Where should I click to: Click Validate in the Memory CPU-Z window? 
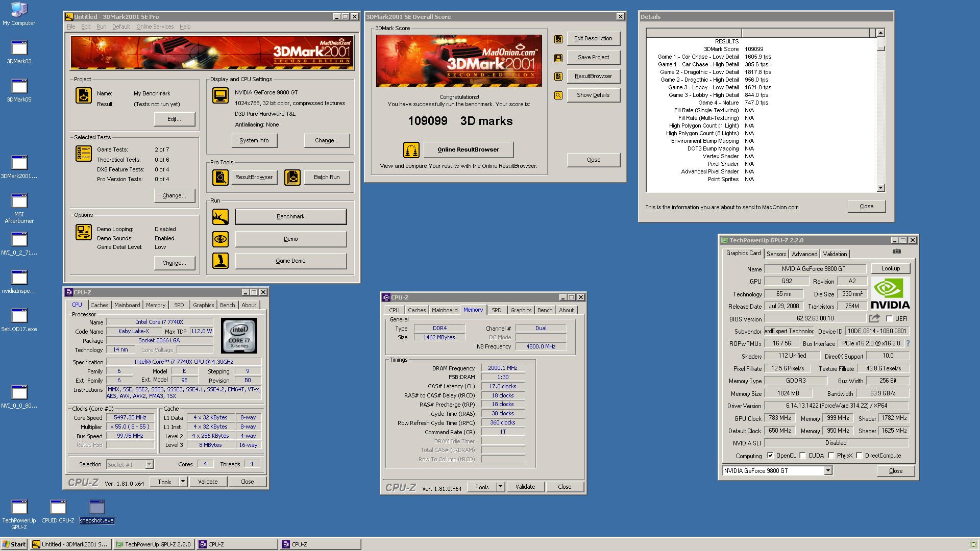[x=525, y=487]
